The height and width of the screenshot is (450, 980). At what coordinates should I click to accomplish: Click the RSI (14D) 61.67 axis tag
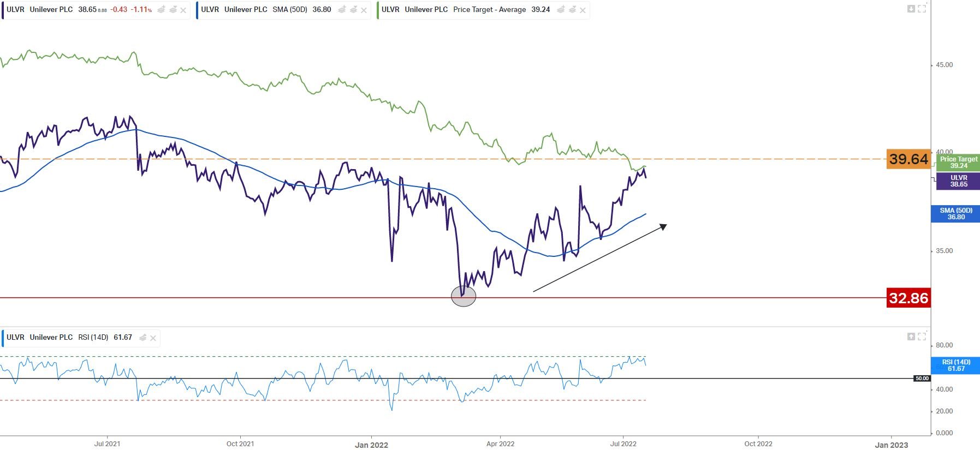(x=955, y=365)
